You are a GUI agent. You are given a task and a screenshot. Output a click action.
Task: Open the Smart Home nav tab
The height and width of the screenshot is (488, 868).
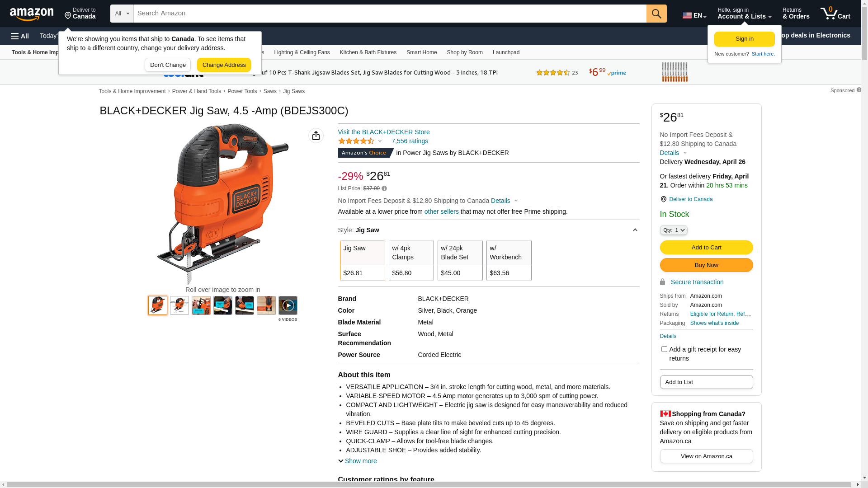[x=421, y=52]
